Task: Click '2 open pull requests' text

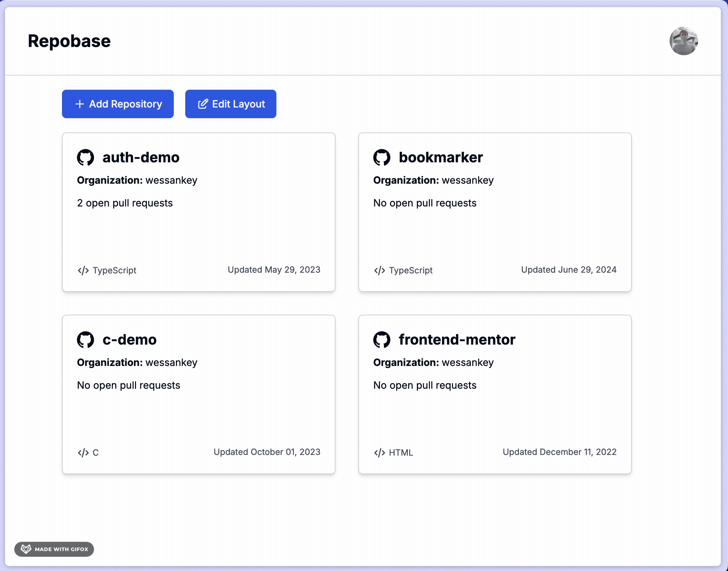Action: point(125,203)
